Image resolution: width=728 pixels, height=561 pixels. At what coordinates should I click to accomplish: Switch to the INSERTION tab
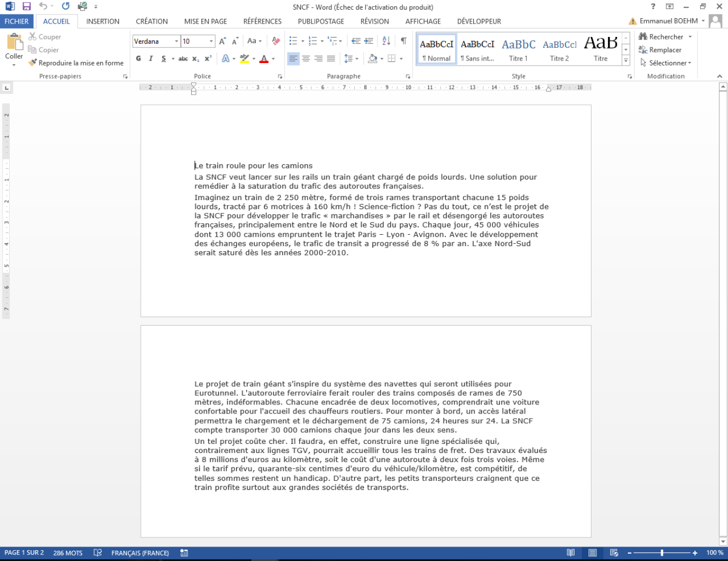(x=103, y=21)
